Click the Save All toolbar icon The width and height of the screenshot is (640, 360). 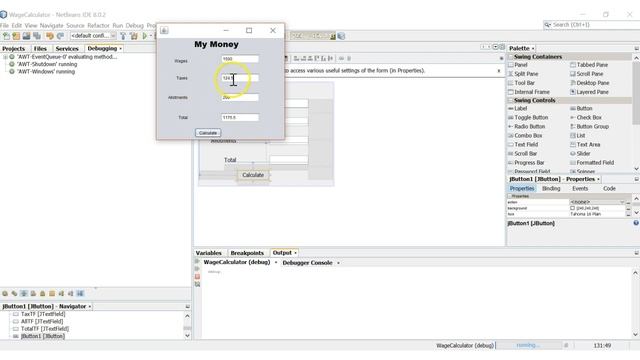point(37,36)
